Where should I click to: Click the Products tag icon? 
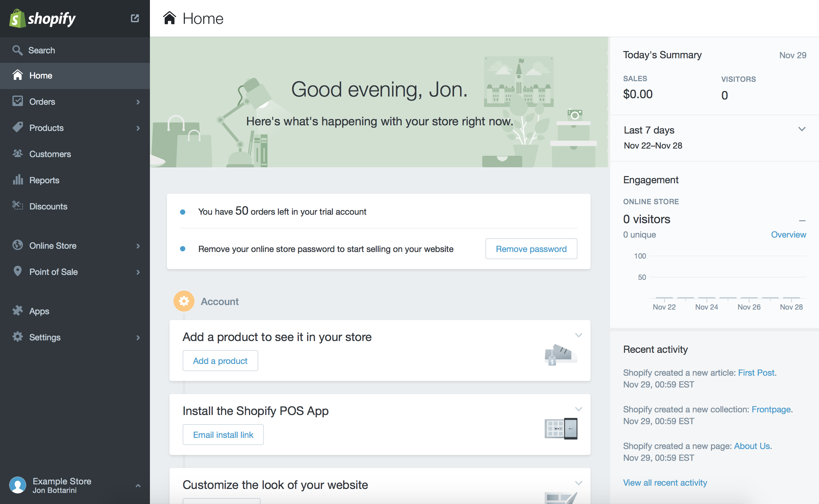[x=18, y=127]
